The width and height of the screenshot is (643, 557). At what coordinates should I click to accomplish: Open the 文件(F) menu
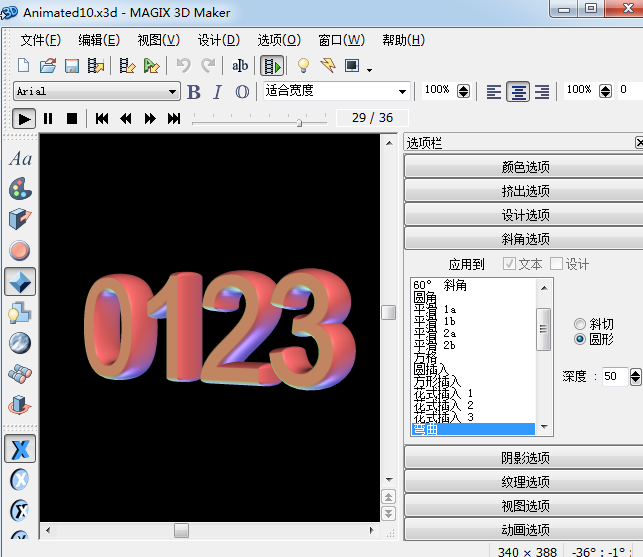click(x=40, y=40)
